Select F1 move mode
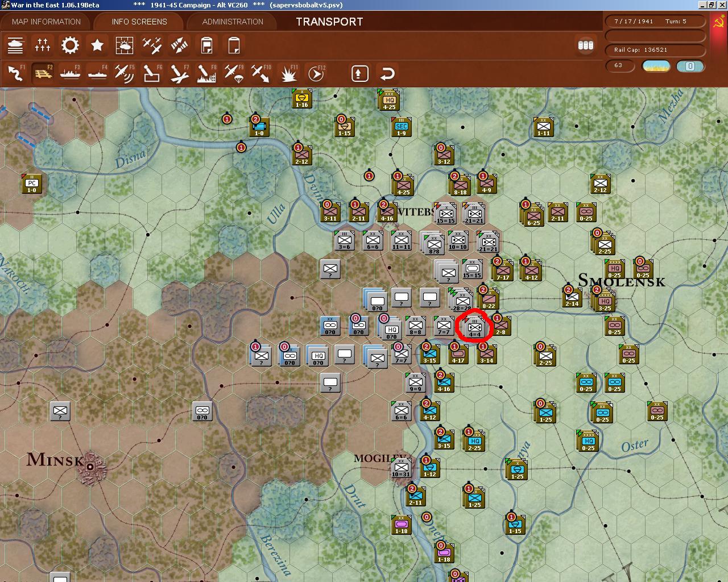 tap(15, 73)
